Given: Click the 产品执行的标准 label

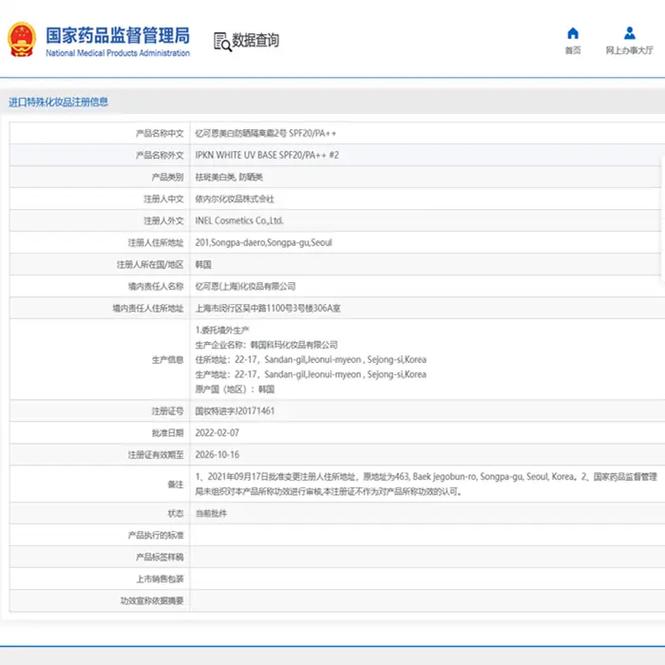Looking at the screenshot, I should 156,535.
